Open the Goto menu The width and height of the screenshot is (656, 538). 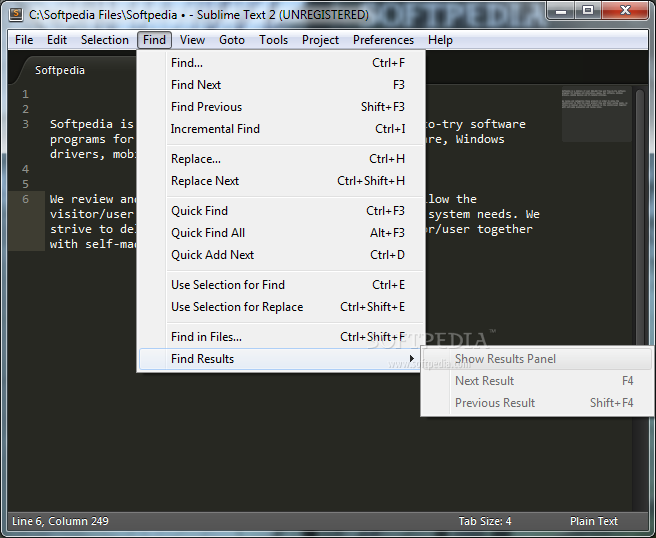pos(232,40)
